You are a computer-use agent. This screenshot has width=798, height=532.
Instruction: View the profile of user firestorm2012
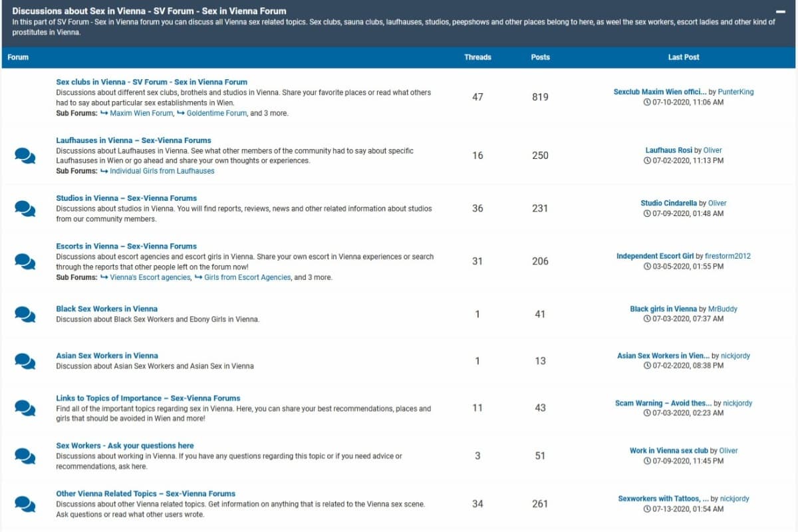click(x=727, y=256)
